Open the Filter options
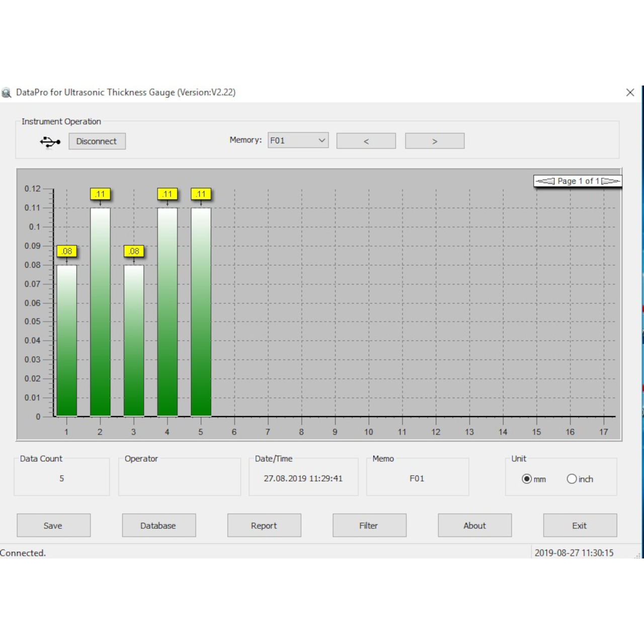 pos(369,525)
